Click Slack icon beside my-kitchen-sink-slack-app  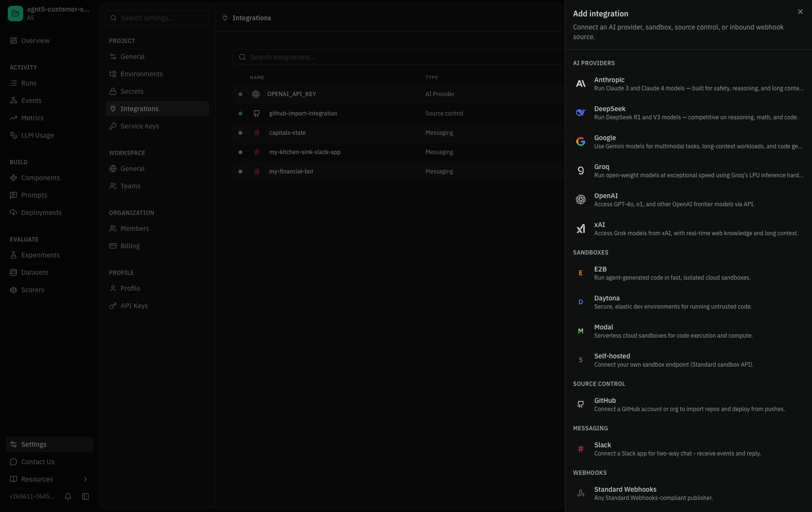(x=257, y=152)
